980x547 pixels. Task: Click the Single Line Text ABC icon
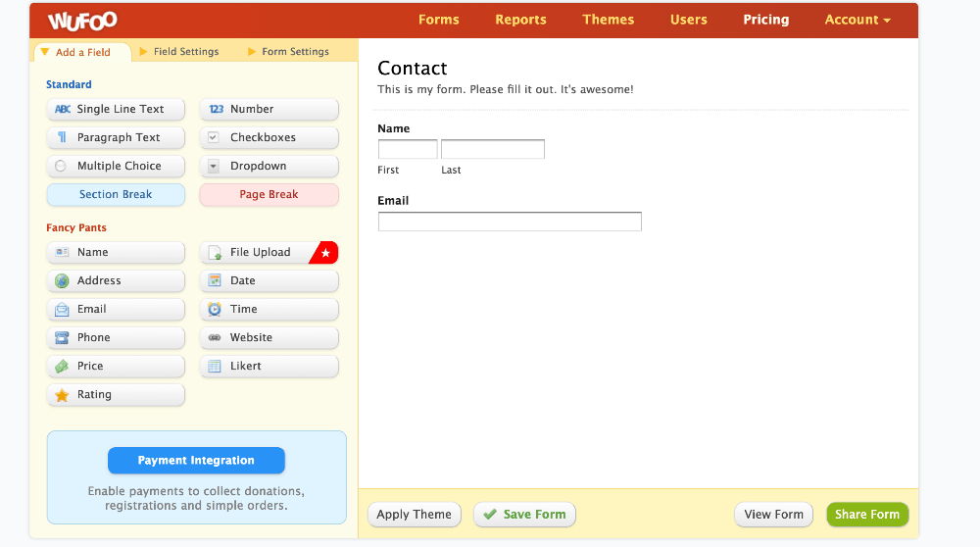(63, 109)
